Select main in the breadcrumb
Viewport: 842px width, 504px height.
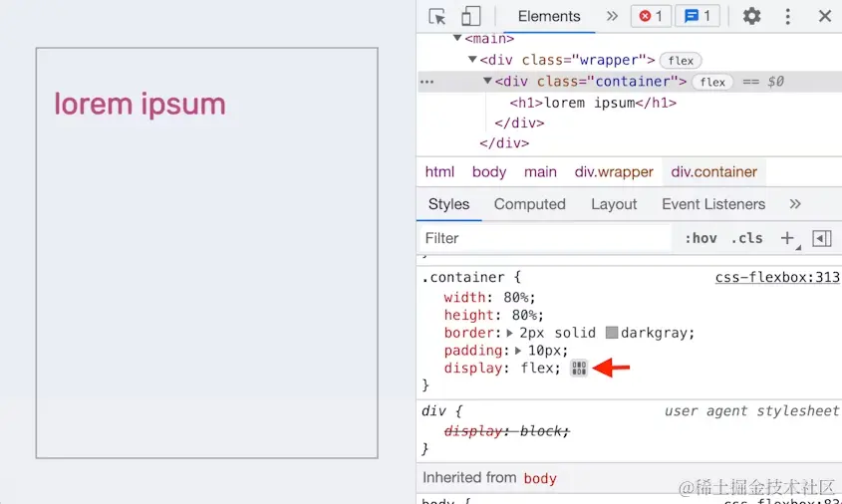[540, 171]
